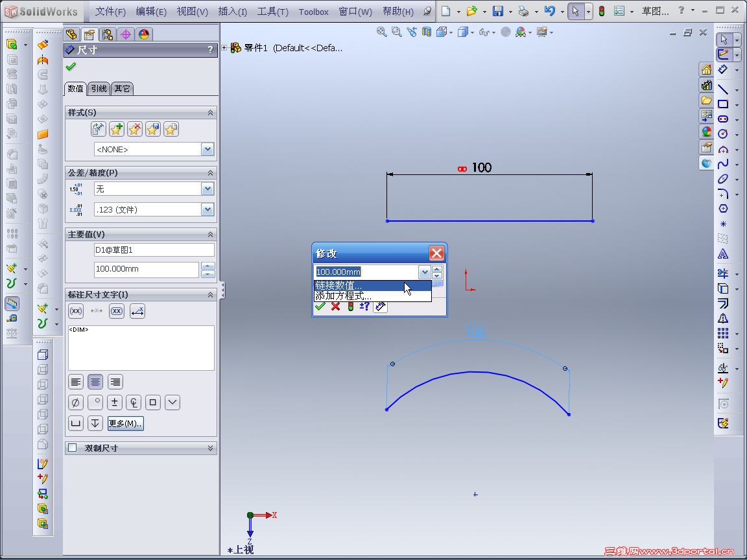
Task: Click the rebuild traffic light in top toolbar
Action: pos(602,11)
